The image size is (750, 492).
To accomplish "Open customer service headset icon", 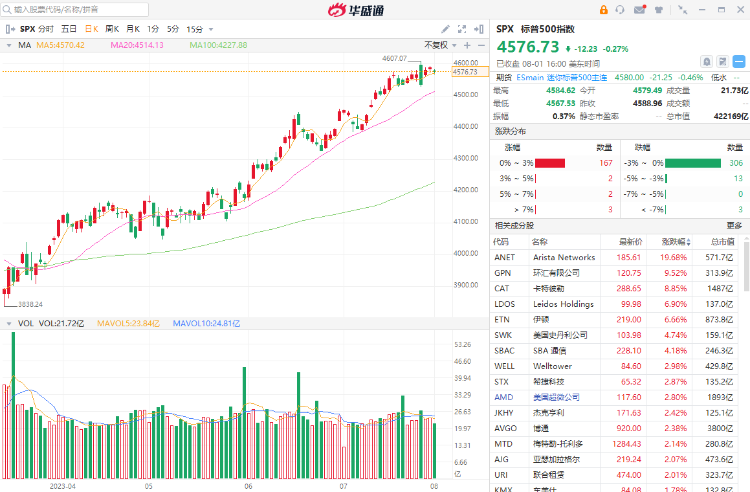I will point(622,10).
